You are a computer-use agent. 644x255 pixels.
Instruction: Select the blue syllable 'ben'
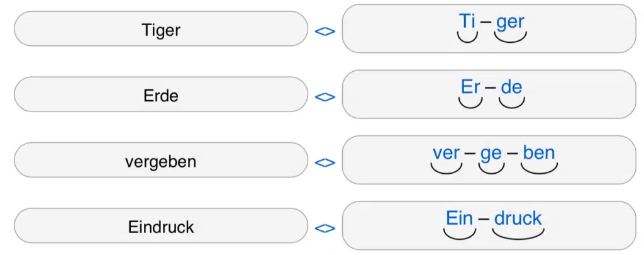click(x=539, y=153)
